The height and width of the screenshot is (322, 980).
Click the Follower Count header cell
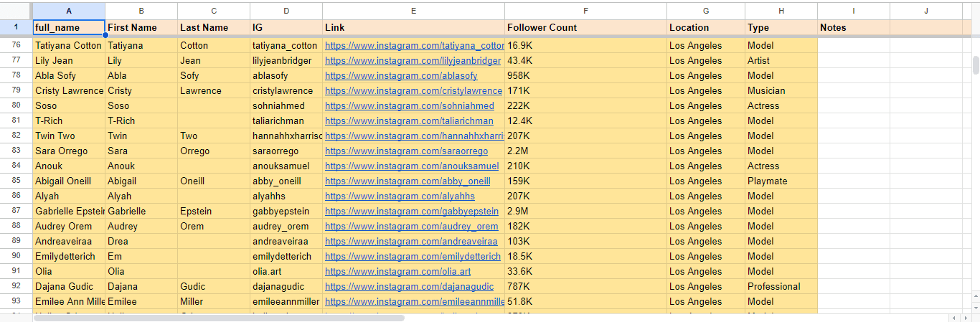pos(585,27)
